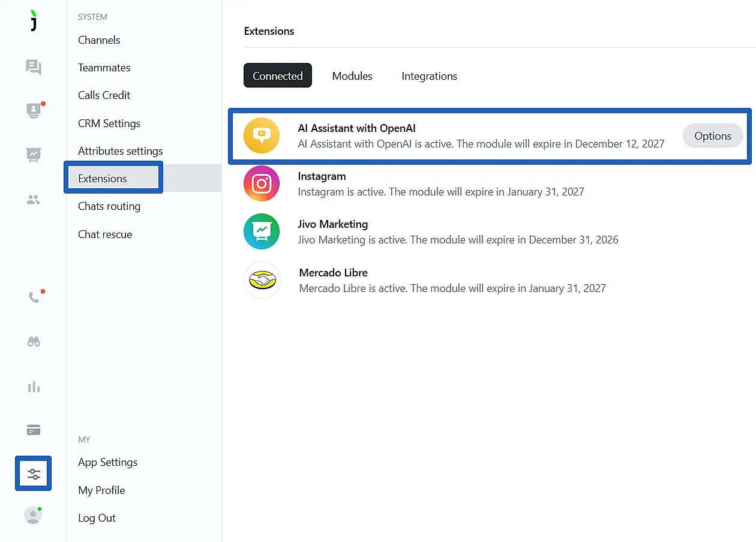The height and width of the screenshot is (542, 756).
Task: Click the user avatar status icon
Action: point(33,515)
